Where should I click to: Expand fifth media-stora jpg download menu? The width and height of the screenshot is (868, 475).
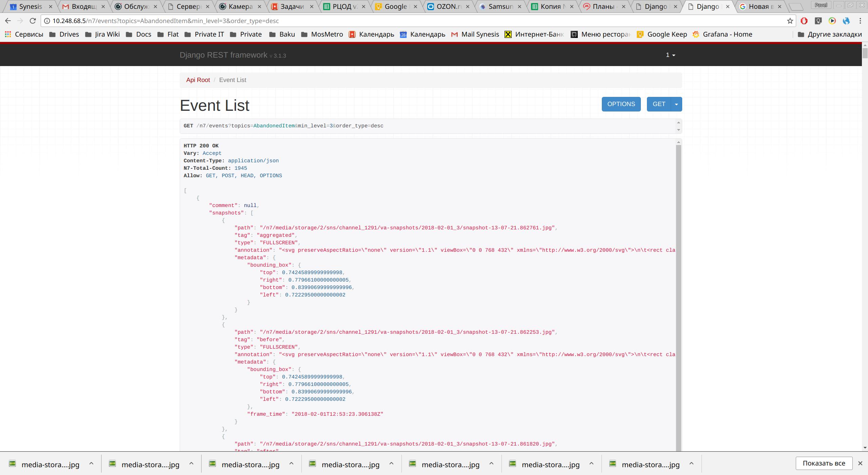tap(491, 463)
